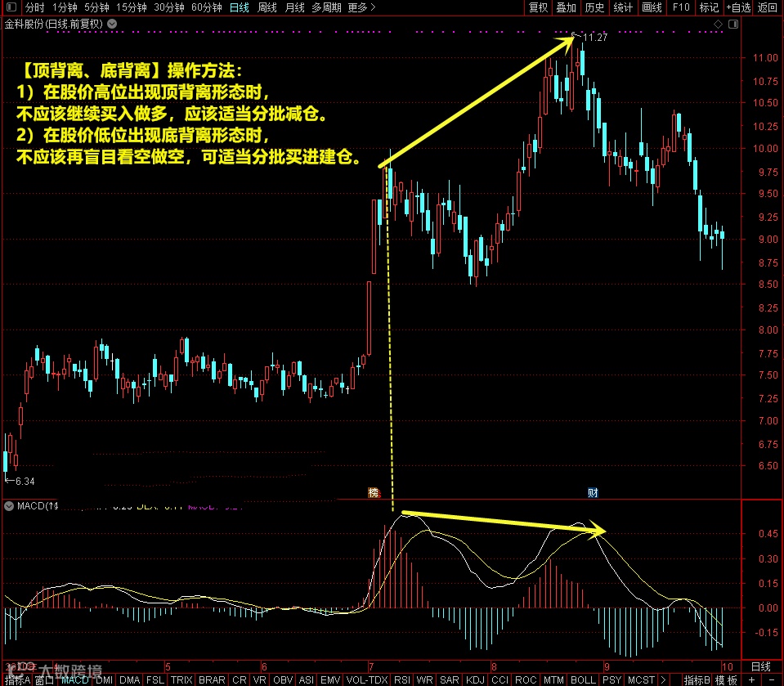This screenshot has height=686, width=784.
Task: Select the EMV indicator tab
Action: coord(330,680)
